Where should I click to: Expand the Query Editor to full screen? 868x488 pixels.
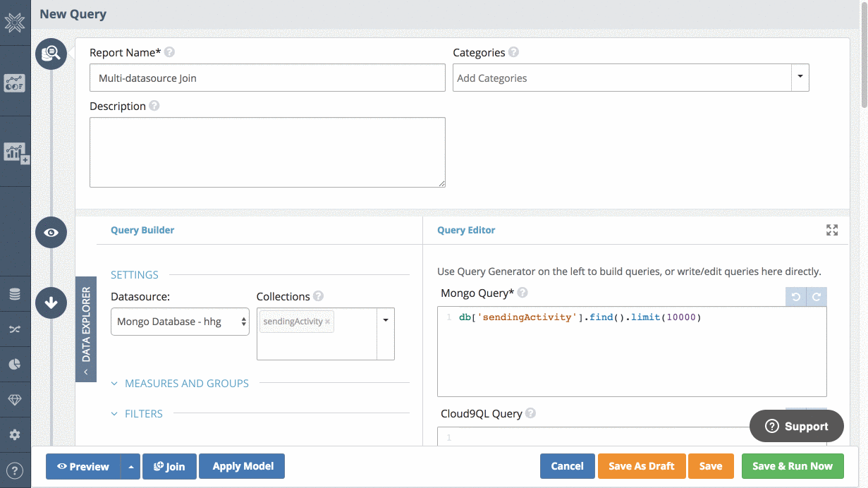tap(832, 230)
